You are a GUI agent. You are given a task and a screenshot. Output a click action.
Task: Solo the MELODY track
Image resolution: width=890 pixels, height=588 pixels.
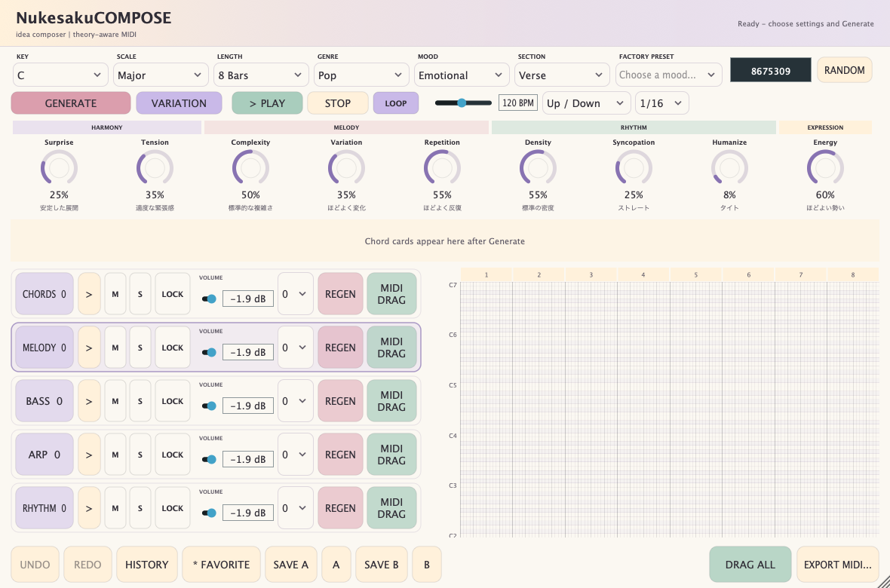click(140, 348)
